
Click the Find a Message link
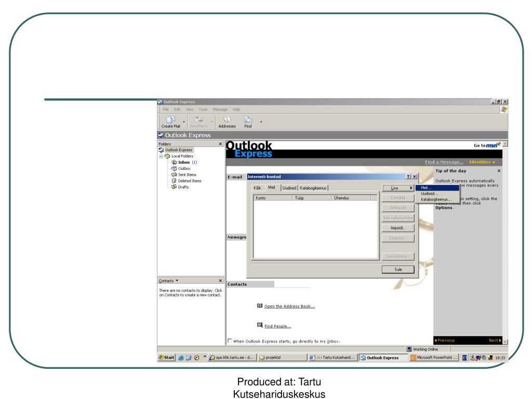444,162
